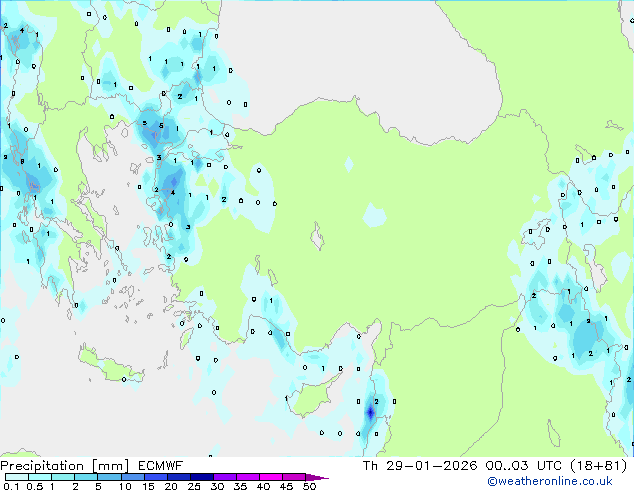634x490 pixels.
Task: Click the '00..03 UTC' time range text
Action: point(524,466)
